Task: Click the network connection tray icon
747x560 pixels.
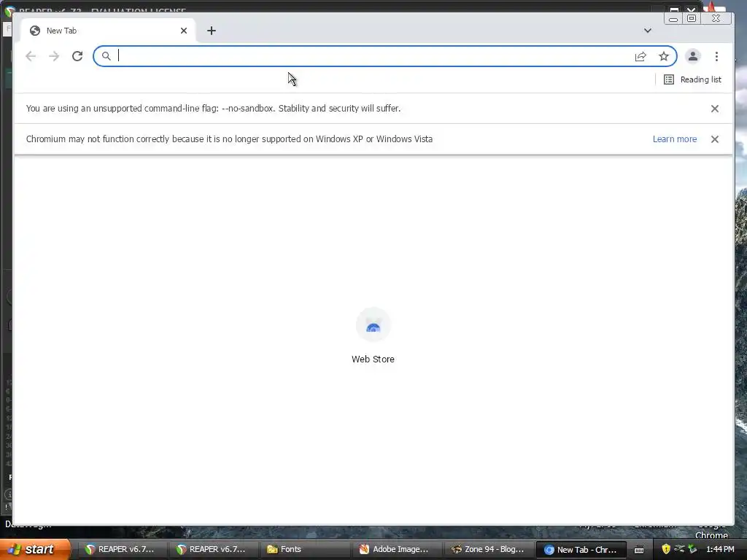Action: (679, 549)
